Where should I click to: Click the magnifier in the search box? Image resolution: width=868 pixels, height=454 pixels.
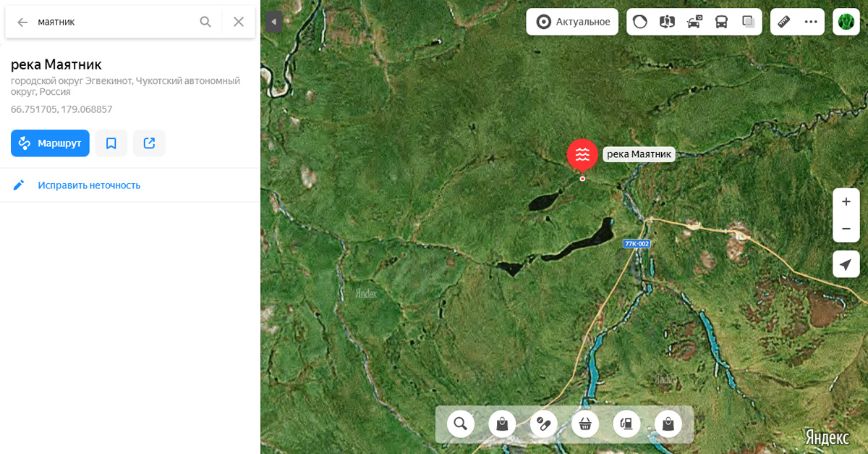(205, 22)
